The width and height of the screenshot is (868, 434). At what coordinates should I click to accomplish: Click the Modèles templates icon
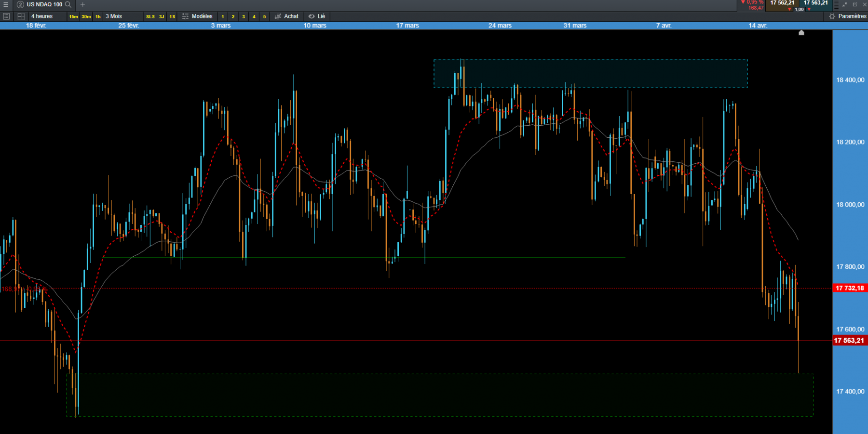point(185,16)
